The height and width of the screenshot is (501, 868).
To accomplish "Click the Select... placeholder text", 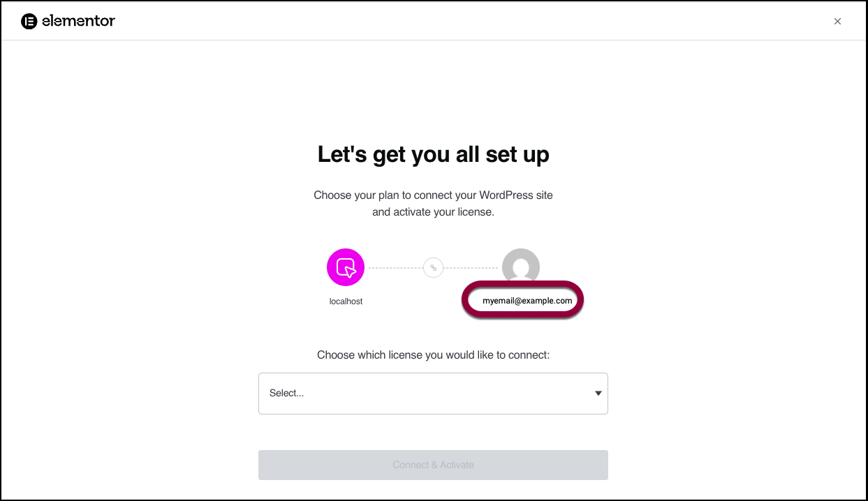I will click(x=286, y=393).
